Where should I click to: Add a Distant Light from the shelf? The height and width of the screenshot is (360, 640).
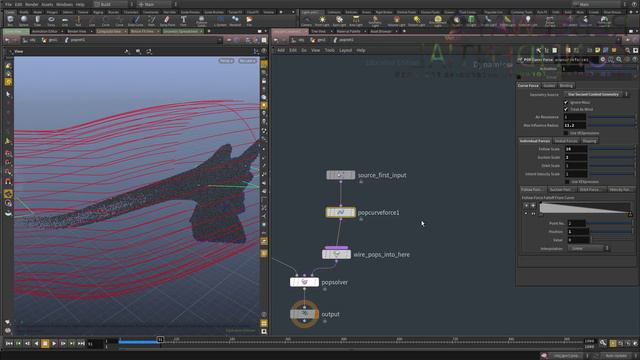pyautogui.click(x=417, y=21)
